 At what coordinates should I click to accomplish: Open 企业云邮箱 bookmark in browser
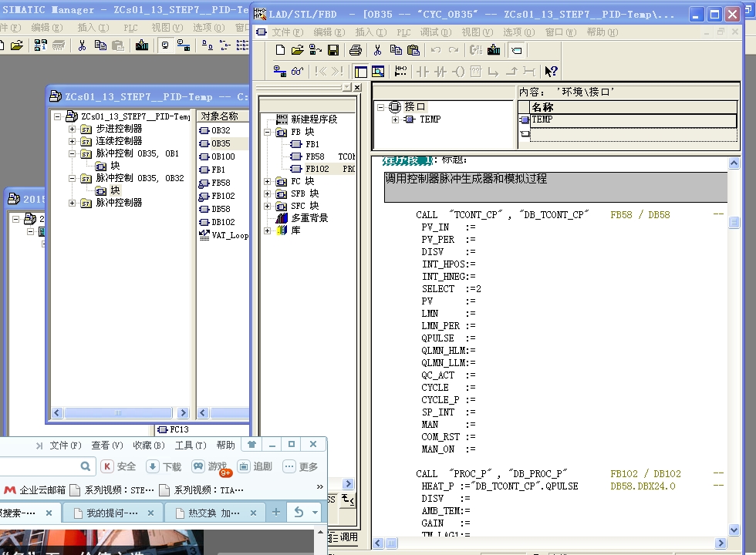(x=35, y=490)
